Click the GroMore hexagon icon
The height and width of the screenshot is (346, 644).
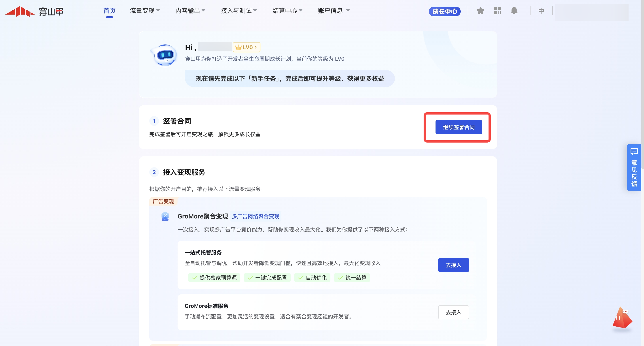tap(165, 216)
